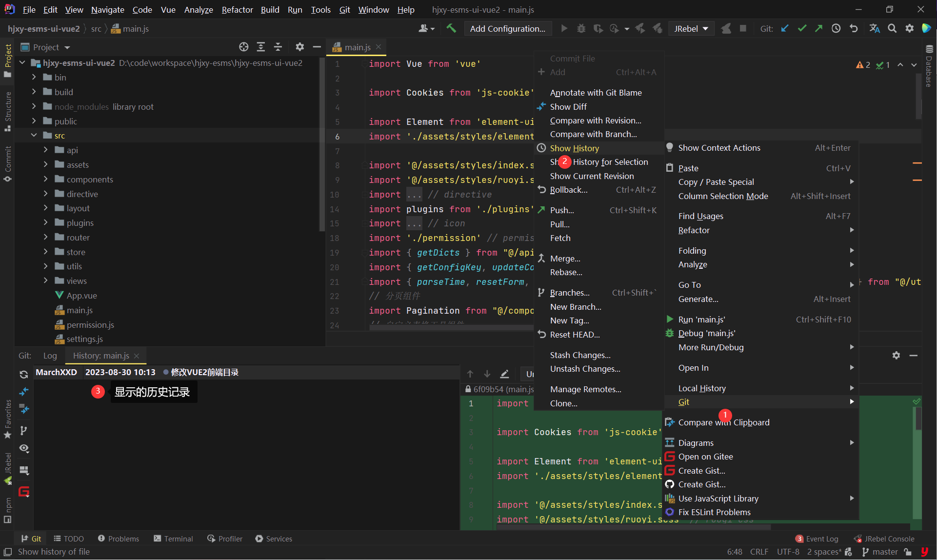Open the Terminal tool window button
Screen dimensions: 937x560
(174, 539)
